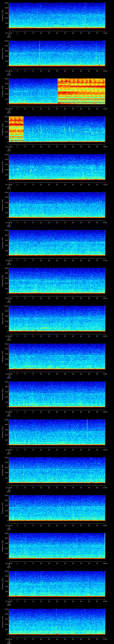This screenshot has width=114, height=644.
Task: Open the 22:24:00 spectrogram panel
Action: pyautogui.click(x=57, y=394)
